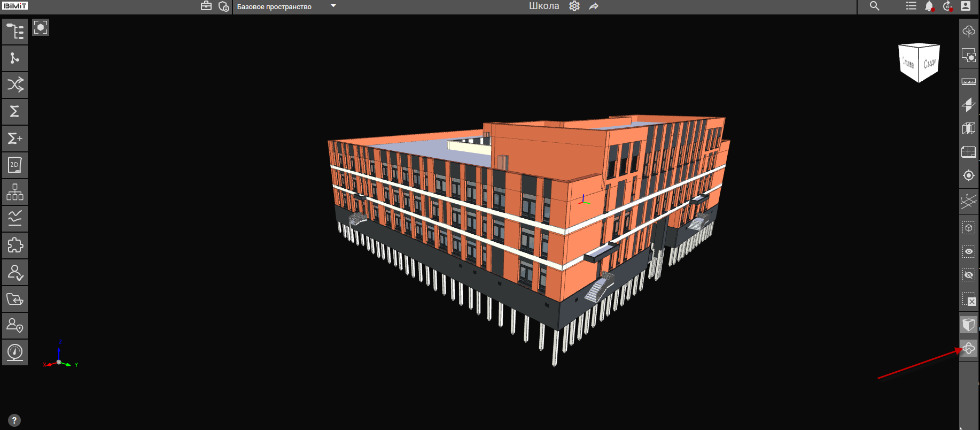Viewport: 980px width, 430px height.
Task: Click the BIMIT logo
Action: (15, 6)
